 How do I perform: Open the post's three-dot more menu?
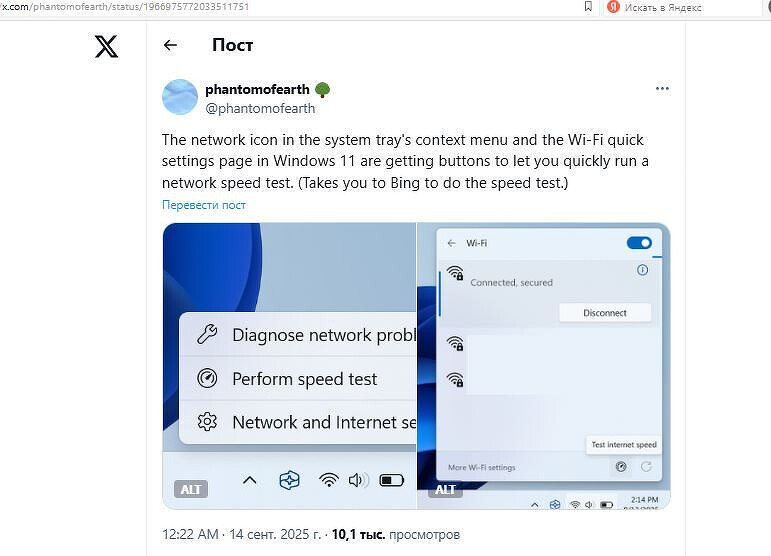662,88
